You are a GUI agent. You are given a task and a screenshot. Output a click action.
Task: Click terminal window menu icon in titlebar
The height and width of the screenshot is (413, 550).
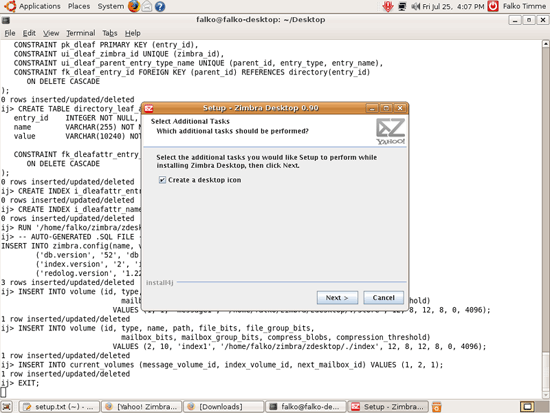(x=6, y=20)
